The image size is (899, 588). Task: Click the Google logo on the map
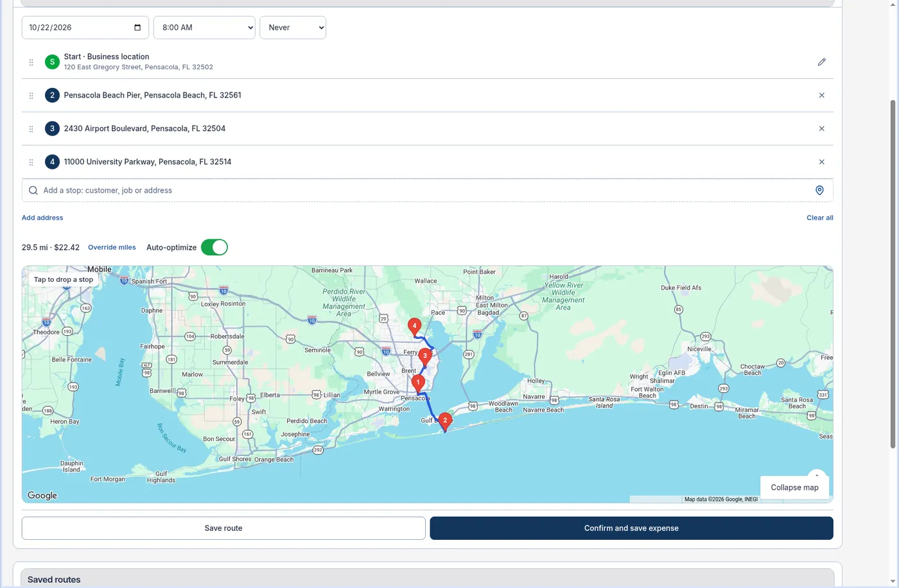(x=42, y=496)
